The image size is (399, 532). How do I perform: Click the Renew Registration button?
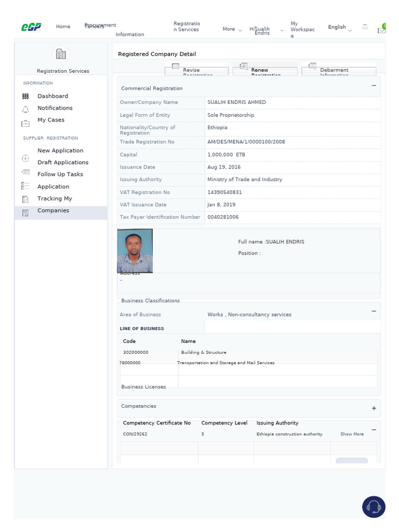[x=265, y=71]
